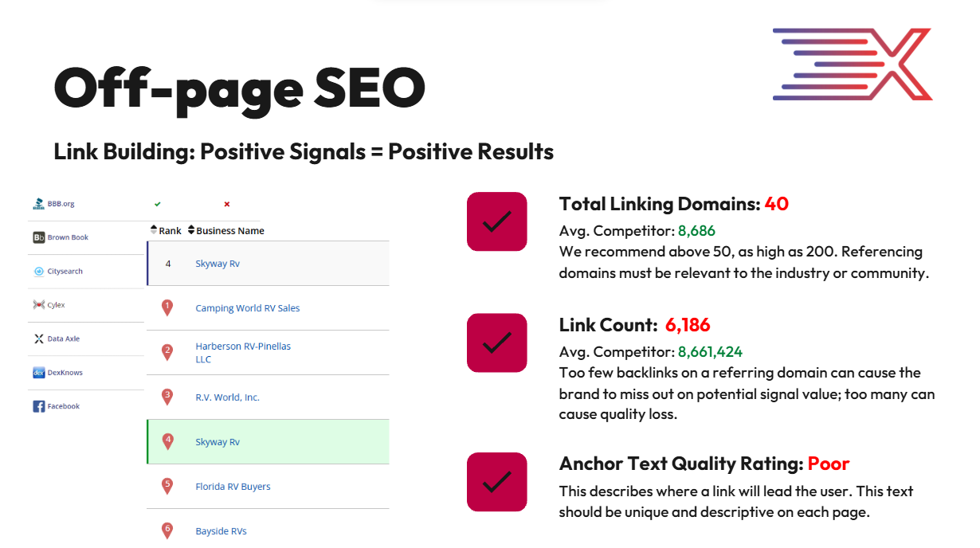The width and height of the screenshot is (980, 548).
Task: Select the red X column header
Action: pos(226,205)
